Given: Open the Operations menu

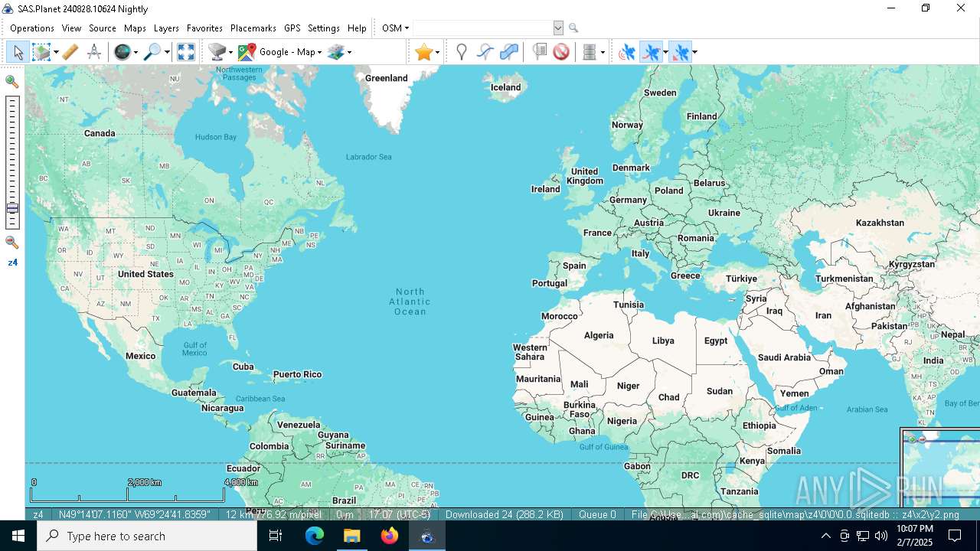Looking at the screenshot, I should point(32,28).
